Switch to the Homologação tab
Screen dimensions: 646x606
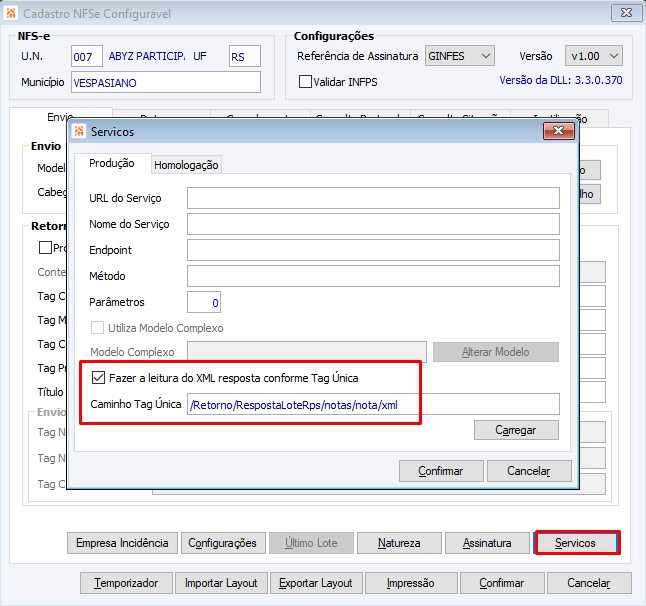(x=186, y=165)
